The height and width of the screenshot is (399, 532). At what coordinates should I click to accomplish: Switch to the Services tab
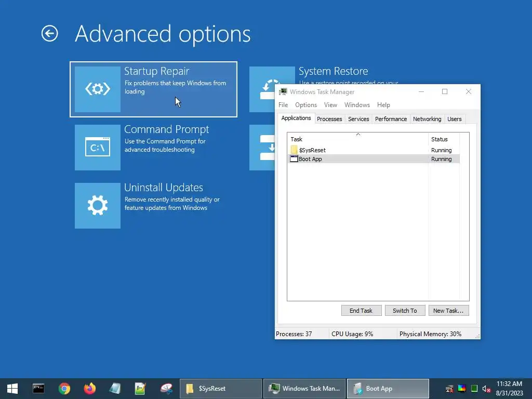tap(358, 119)
